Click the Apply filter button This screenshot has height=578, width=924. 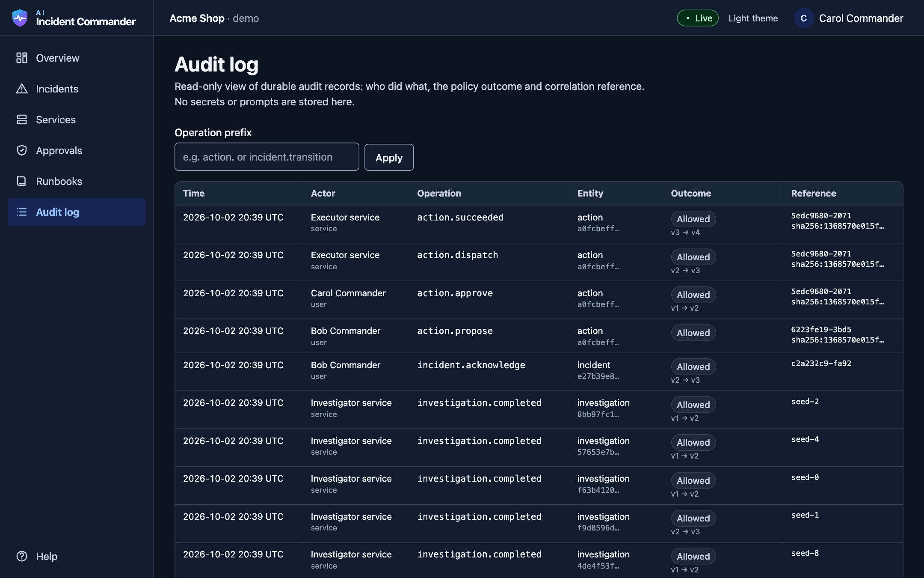(389, 158)
